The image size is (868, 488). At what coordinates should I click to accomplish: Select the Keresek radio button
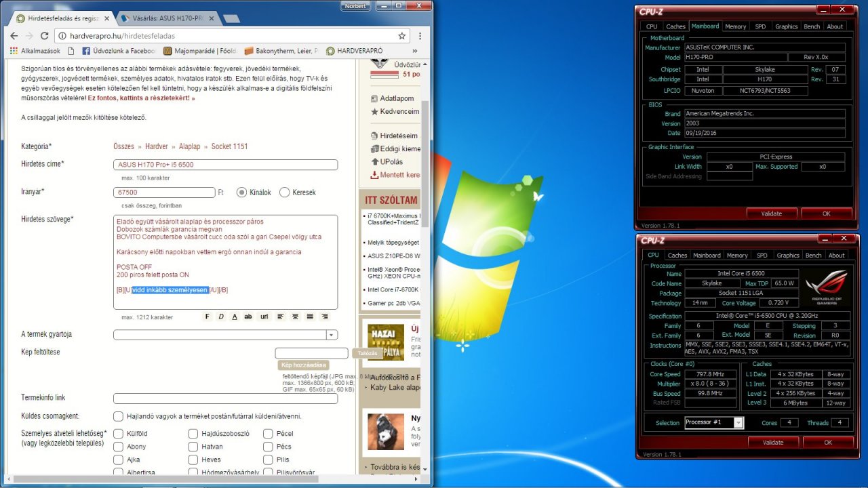(285, 192)
